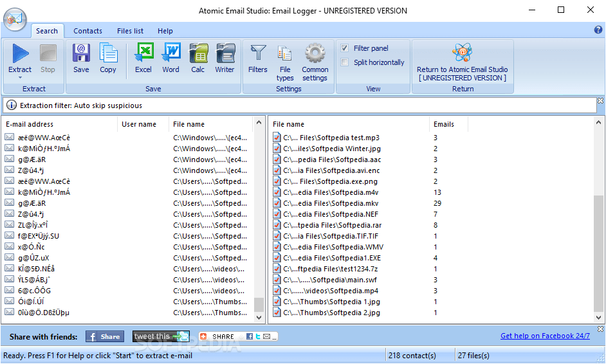The width and height of the screenshot is (606, 364).
Task: Click the extraction filter info icon
Action: 12,105
